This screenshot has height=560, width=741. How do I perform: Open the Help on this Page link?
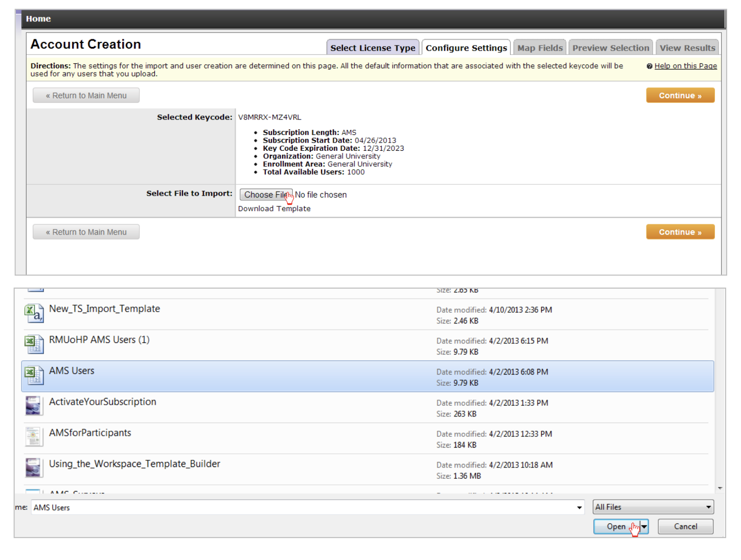click(686, 66)
